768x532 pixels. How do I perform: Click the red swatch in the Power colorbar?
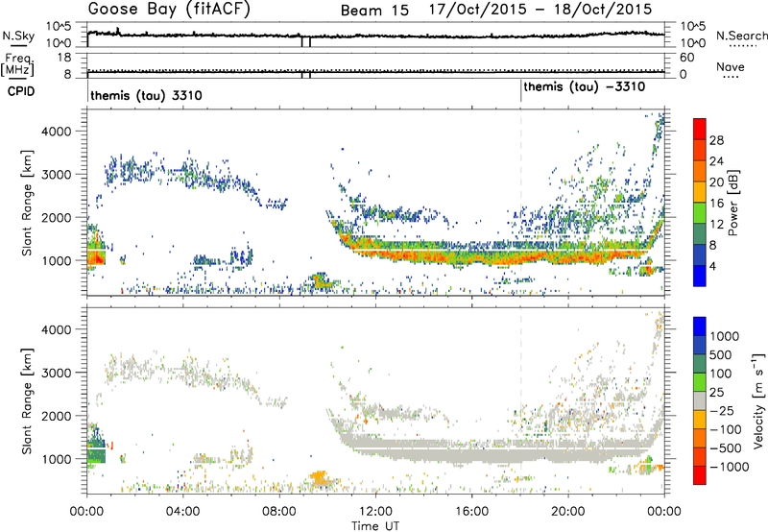(700, 130)
